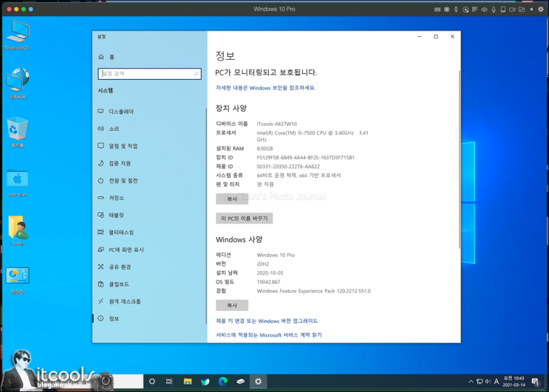Select the Mac Files desktop folder

coord(17,182)
